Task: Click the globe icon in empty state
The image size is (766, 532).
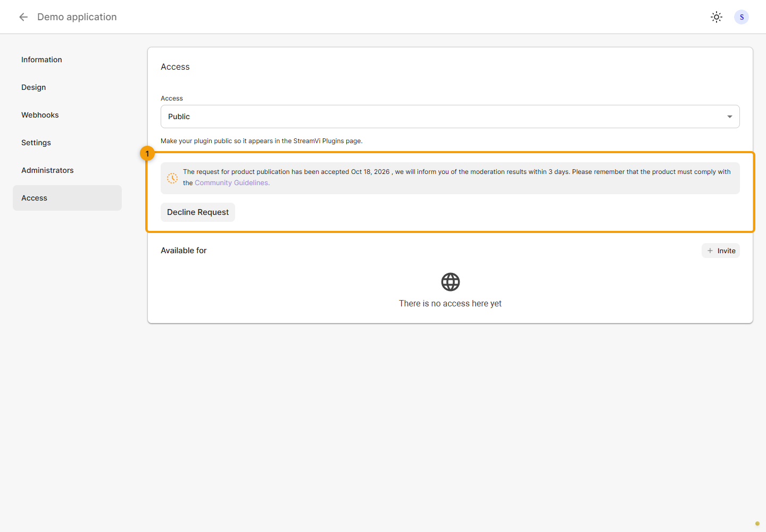Action: coord(451,282)
